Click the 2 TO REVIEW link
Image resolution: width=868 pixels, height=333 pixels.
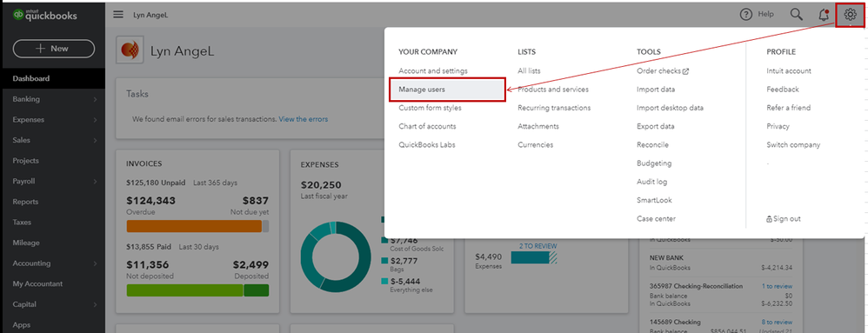coord(538,245)
